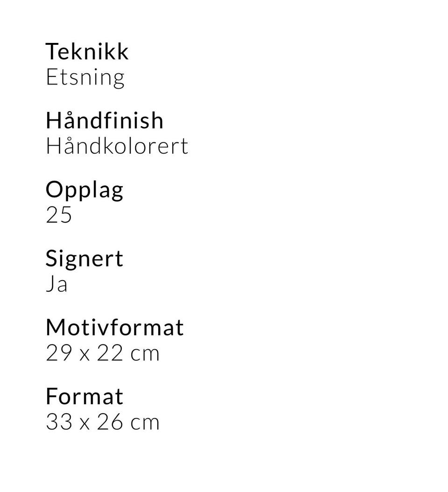The height and width of the screenshot is (492, 448).
Task: Click the x between 29 and 22
Action: [84, 355]
